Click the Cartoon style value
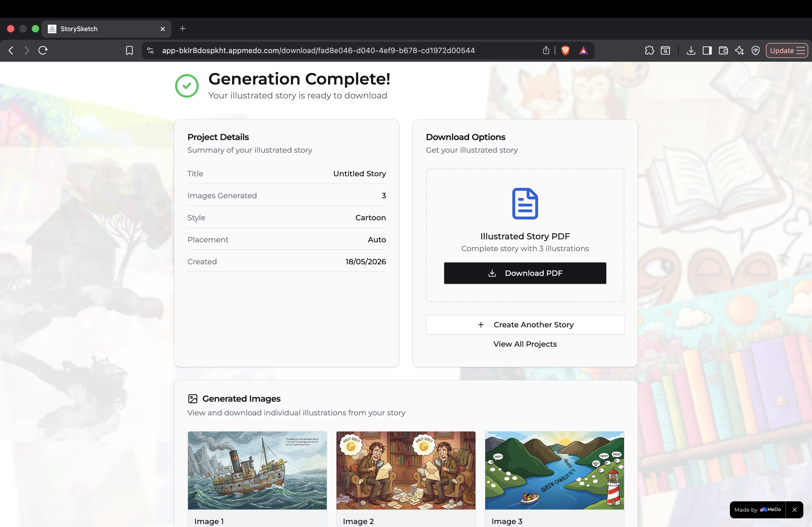812x527 pixels. (371, 218)
